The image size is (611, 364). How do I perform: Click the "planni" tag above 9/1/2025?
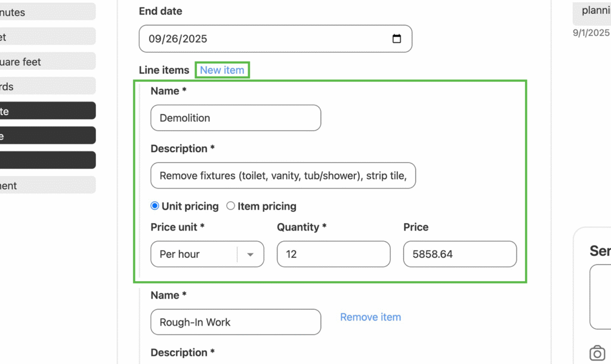tap(594, 12)
